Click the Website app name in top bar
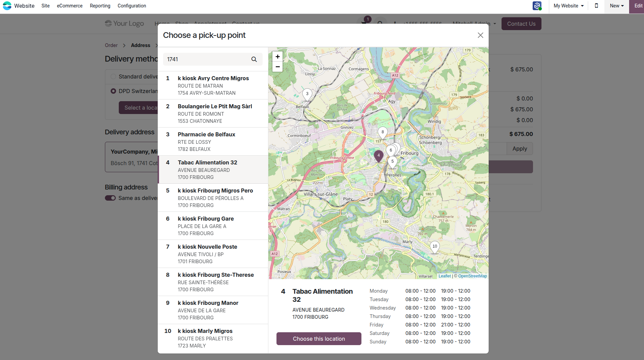The image size is (644, 360). [24, 6]
